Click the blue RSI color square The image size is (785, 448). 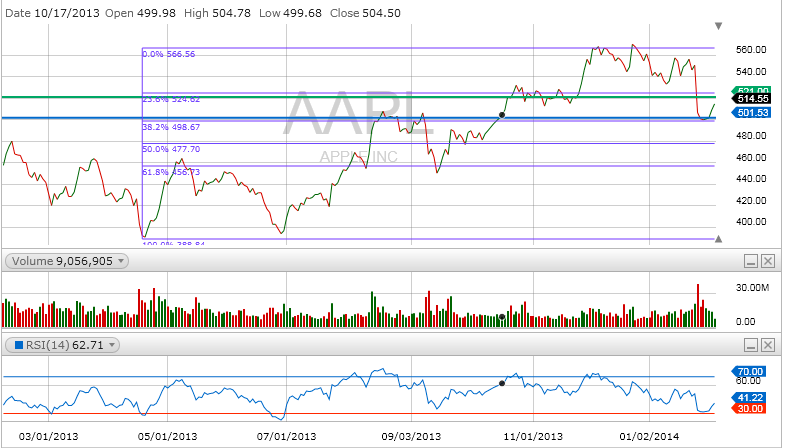[19, 345]
